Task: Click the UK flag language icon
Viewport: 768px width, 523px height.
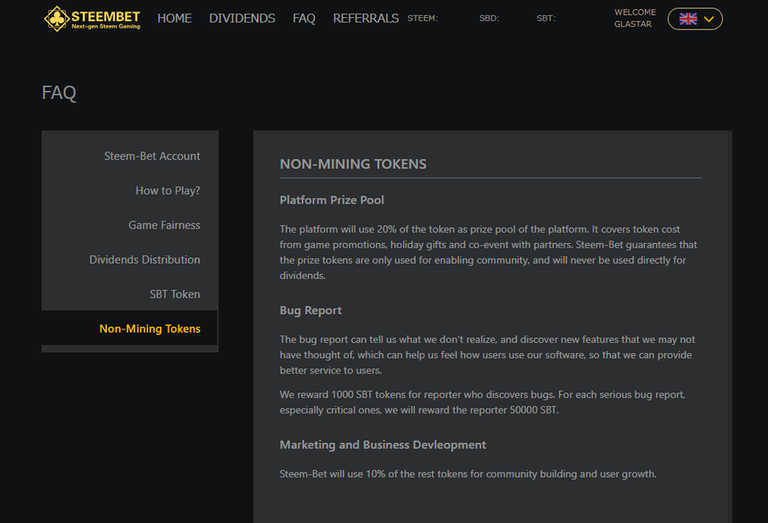Action: point(688,19)
